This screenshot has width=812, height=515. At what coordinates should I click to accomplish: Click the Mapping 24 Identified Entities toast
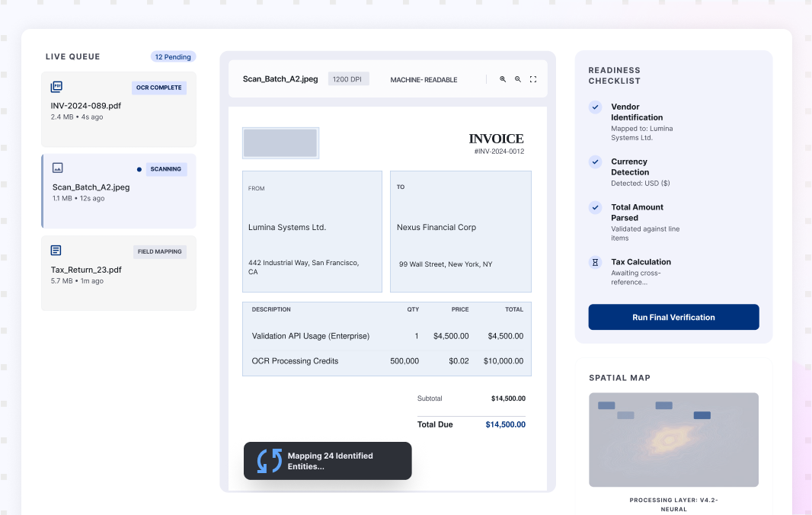(328, 461)
